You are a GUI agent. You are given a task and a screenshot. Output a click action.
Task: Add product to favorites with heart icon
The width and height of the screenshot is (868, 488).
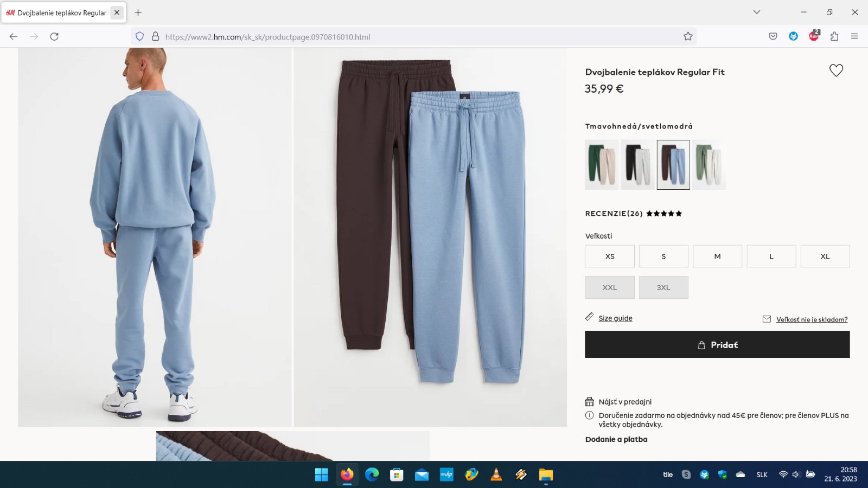click(836, 70)
